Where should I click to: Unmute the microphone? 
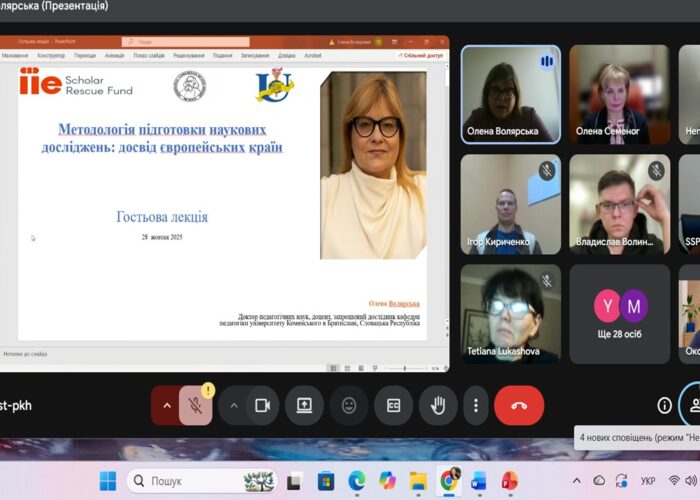197,405
